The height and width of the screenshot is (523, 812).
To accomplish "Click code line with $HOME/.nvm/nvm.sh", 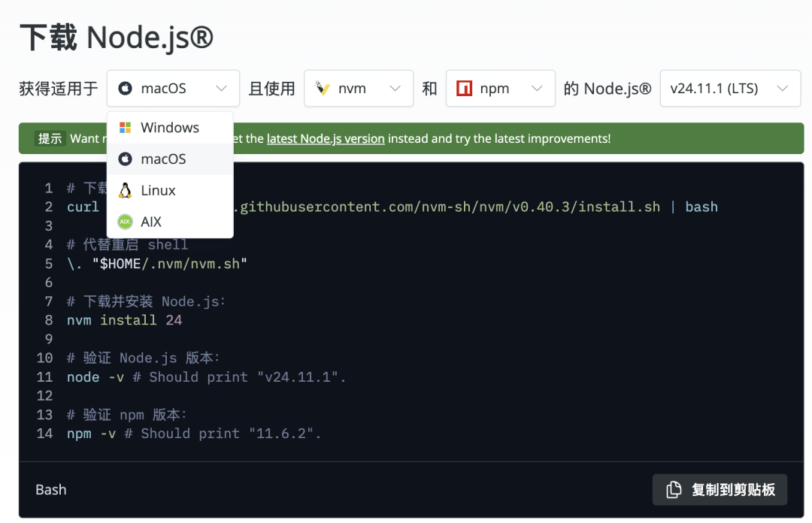I will tap(157, 264).
